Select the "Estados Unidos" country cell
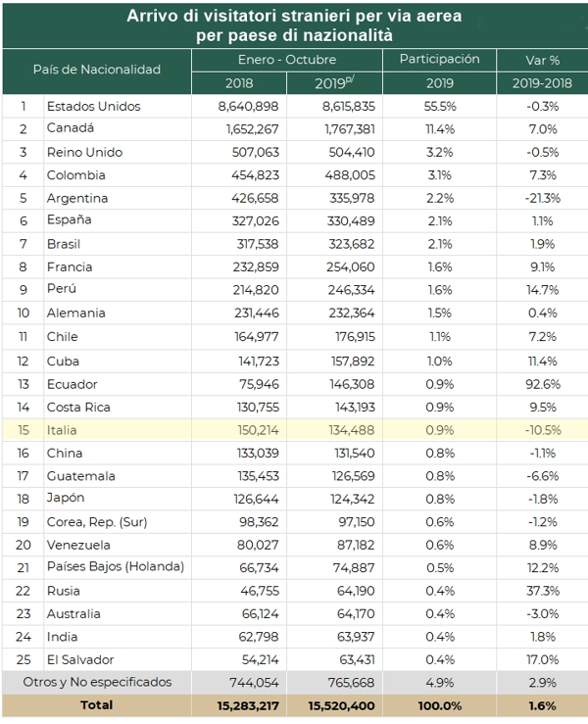This screenshot has width=588, height=724. (93, 106)
